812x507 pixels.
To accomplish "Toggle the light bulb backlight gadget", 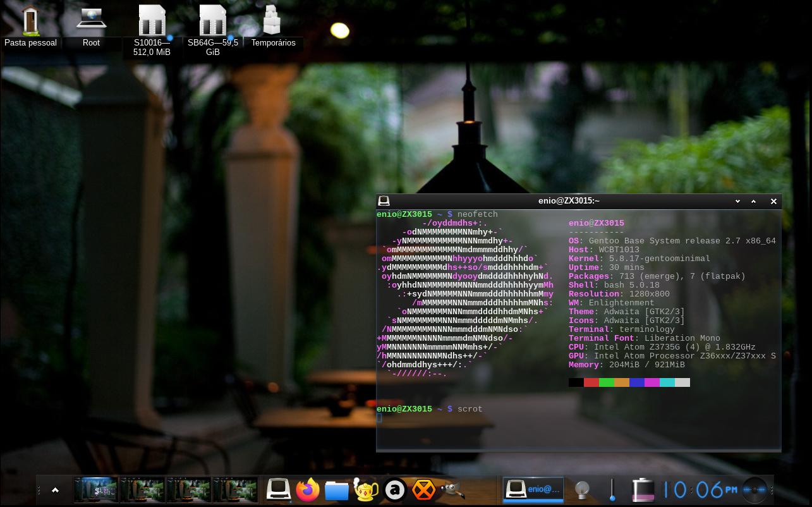I will pos(582,490).
